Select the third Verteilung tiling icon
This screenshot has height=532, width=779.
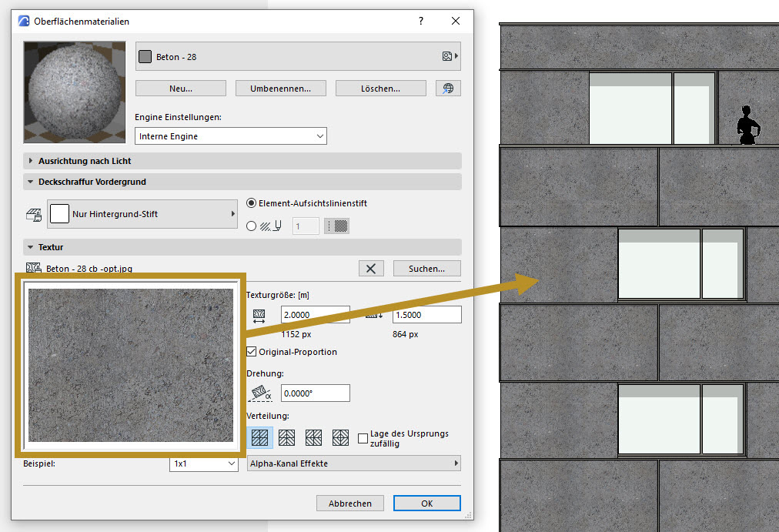point(313,437)
